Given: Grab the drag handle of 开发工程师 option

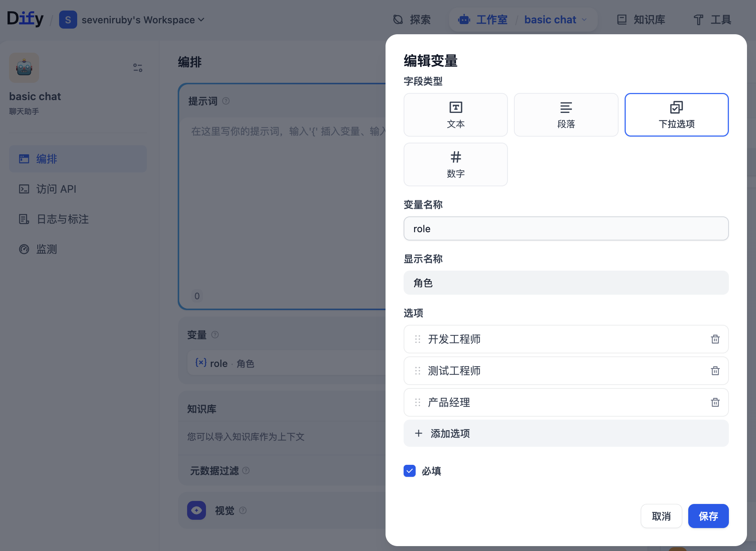Looking at the screenshot, I should click(x=418, y=339).
